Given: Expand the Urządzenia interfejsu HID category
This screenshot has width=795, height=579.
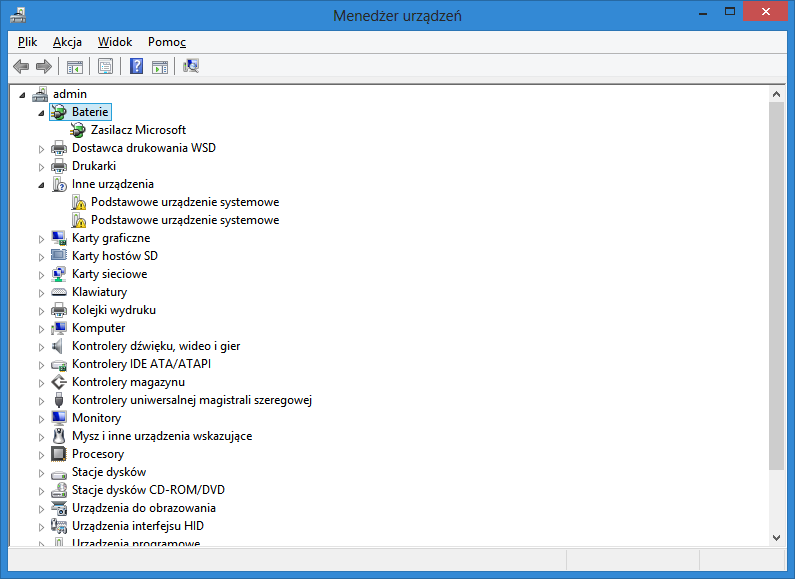Looking at the screenshot, I should tap(41, 527).
